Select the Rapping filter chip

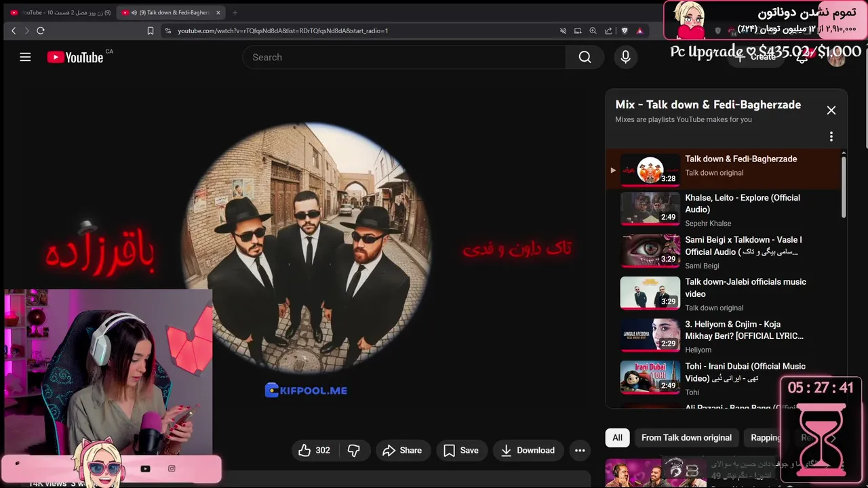[766, 438]
